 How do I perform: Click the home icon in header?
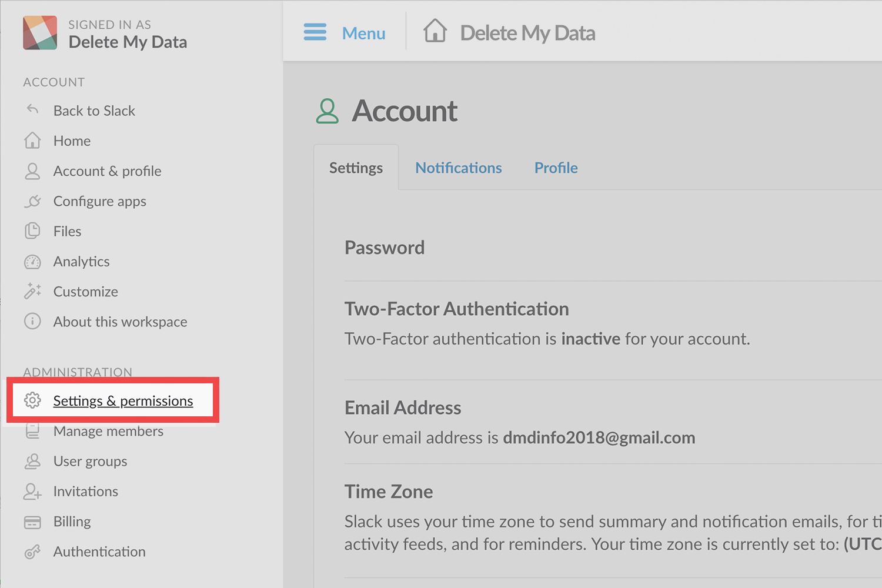[x=435, y=31]
